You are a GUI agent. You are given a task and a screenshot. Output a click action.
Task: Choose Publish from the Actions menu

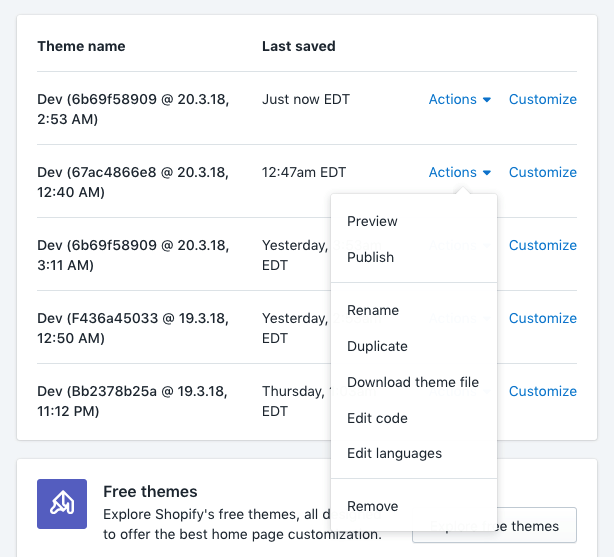point(414,257)
